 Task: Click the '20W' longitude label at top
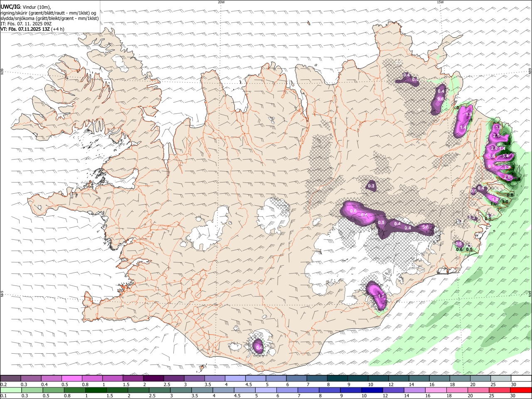(x=221, y=2)
